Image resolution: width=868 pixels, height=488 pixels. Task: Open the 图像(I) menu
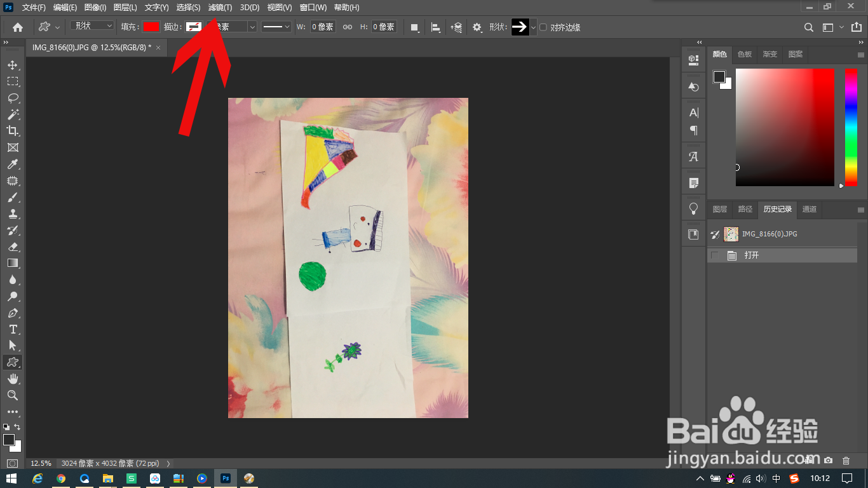[x=95, y=8]
